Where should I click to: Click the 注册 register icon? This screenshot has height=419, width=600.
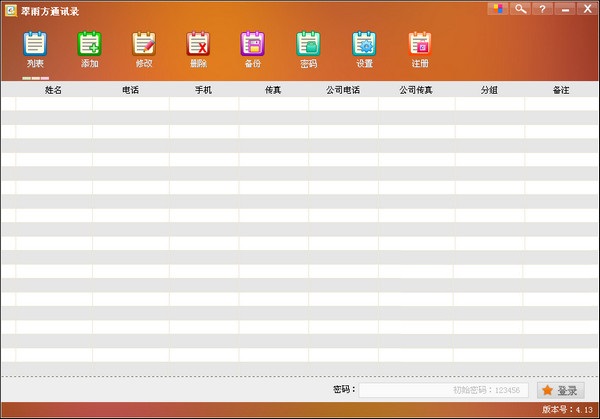pyautogui.click(x=420, y=50)
